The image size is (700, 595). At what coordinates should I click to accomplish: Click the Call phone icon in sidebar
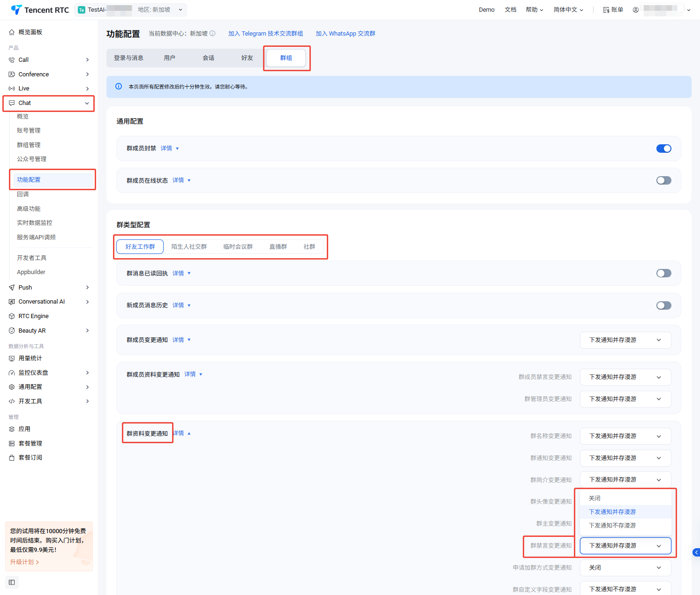12,60
